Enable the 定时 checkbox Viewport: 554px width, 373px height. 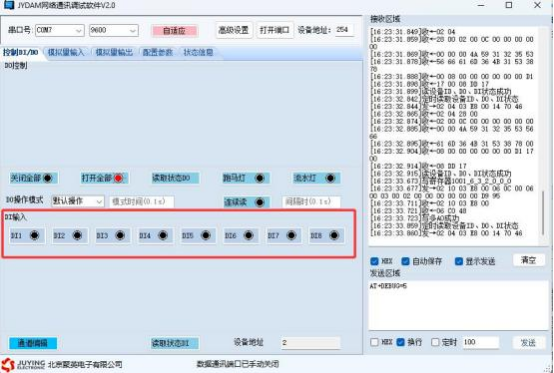point(435,342)
